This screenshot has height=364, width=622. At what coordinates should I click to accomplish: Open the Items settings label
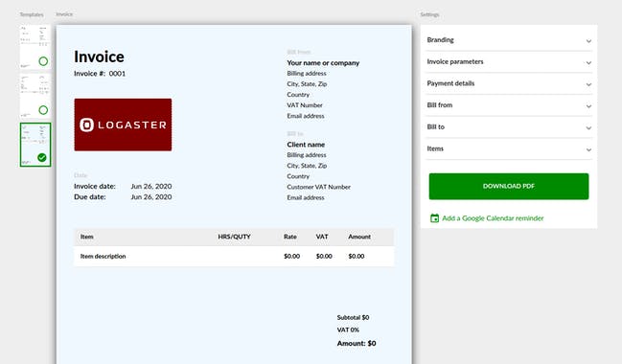click(435, 148)
